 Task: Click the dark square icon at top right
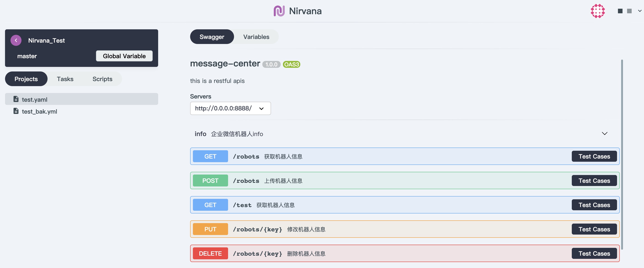click(620, 11)
